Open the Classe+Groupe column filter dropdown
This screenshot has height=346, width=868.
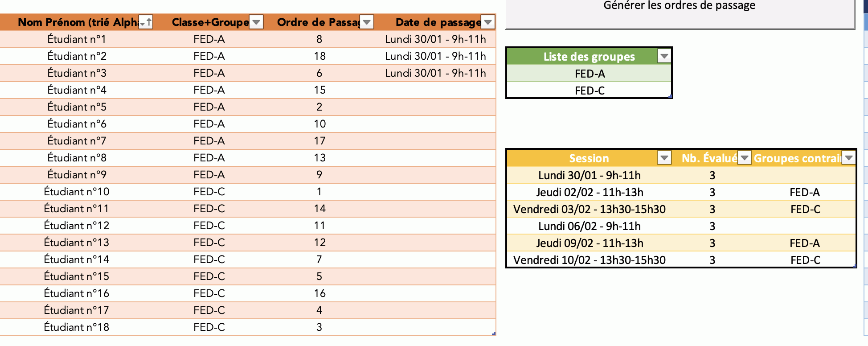(x=256, y=22)
